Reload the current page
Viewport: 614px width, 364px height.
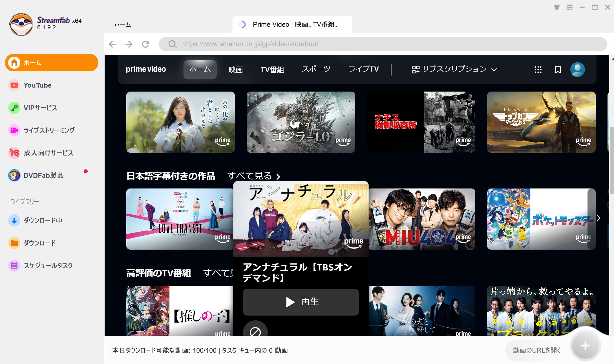point(145,44)
